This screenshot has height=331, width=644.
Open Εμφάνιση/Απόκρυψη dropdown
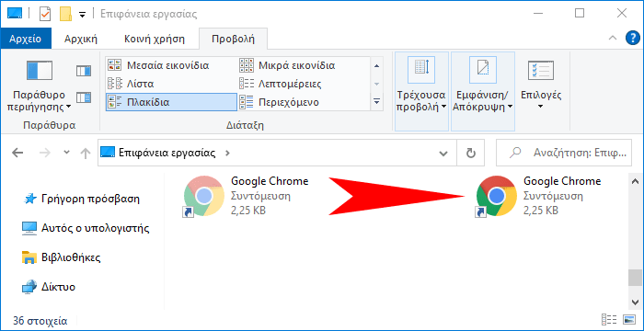coord(483,91)
